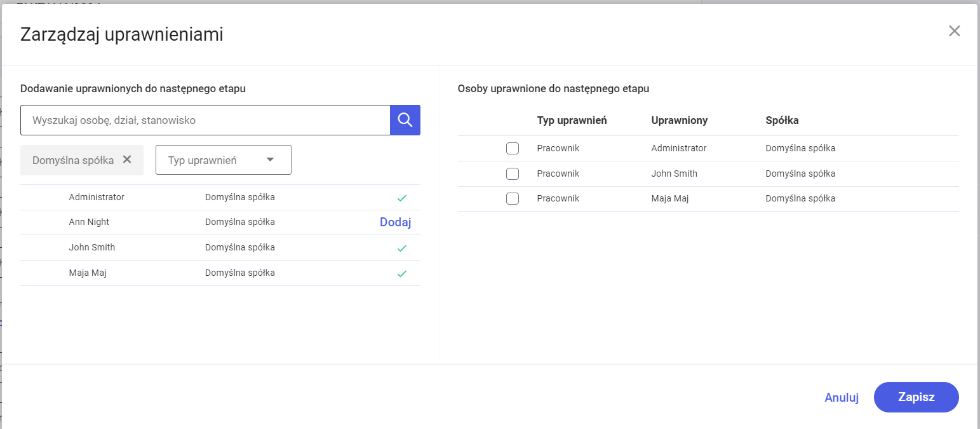
Task: Click Dodaj to add Ann Night
Action: (x=395, y=222)
